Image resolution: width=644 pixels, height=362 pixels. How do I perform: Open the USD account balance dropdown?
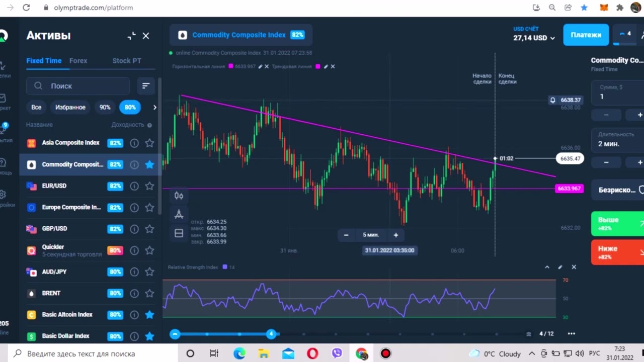(534, 35)
